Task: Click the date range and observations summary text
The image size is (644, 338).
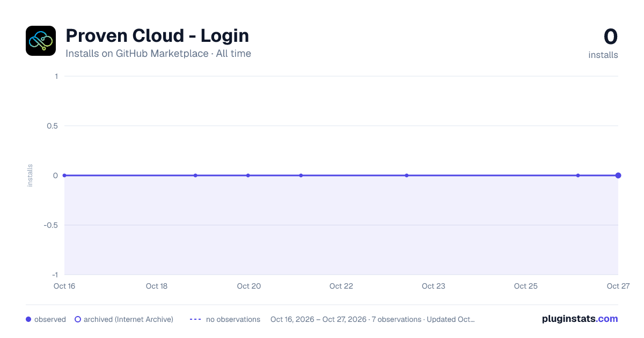Action: [x=372, y=319]
